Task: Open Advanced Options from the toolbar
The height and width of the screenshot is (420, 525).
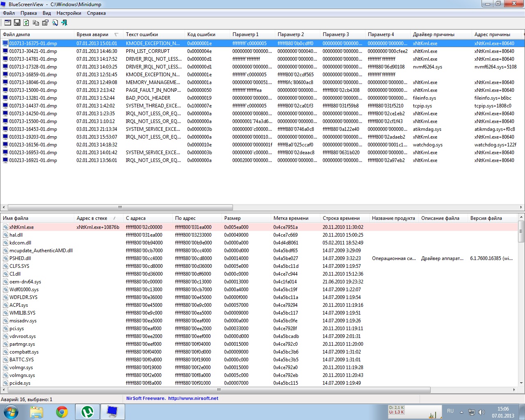Action: tap(7, 23)
